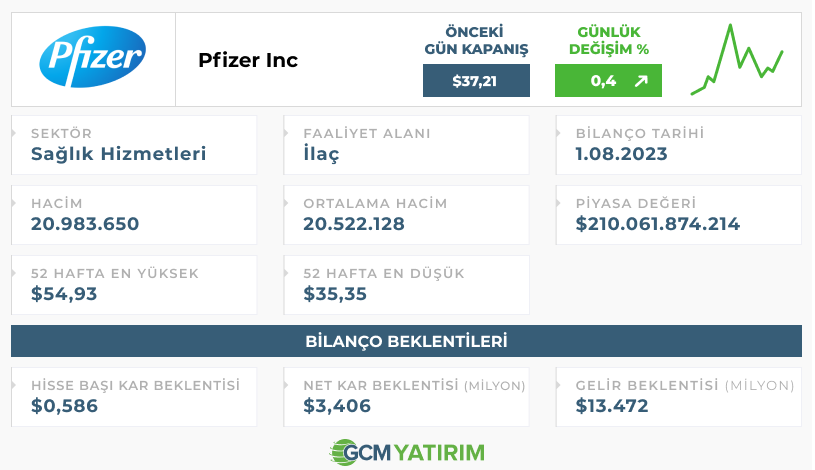Viewport: 815px width, 470px height.
Task: Click the Pfizer logo
Action: 93,57
